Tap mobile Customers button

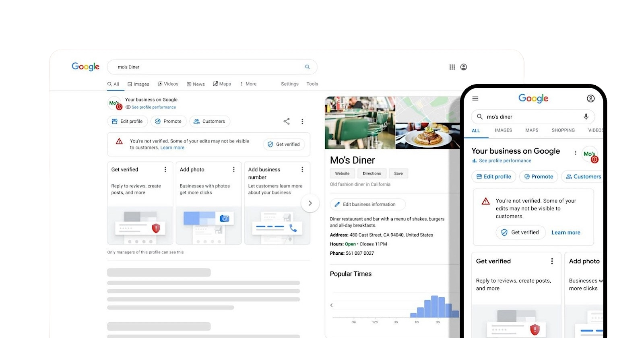coord(583,177)
